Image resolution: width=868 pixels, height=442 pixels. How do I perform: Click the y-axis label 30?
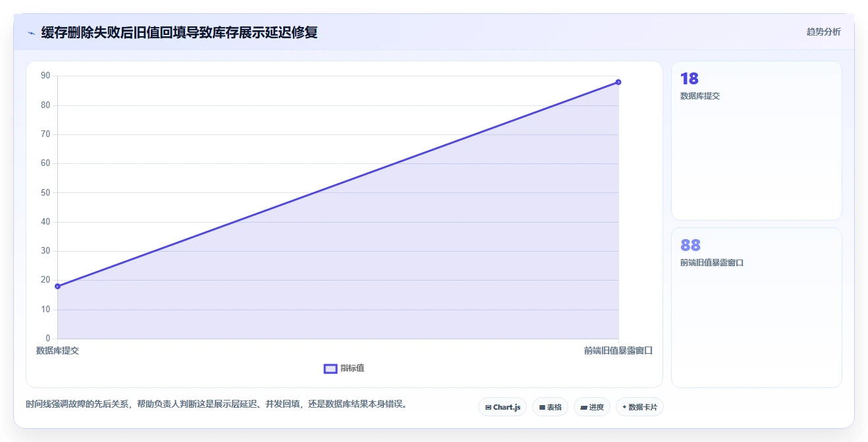45,251
